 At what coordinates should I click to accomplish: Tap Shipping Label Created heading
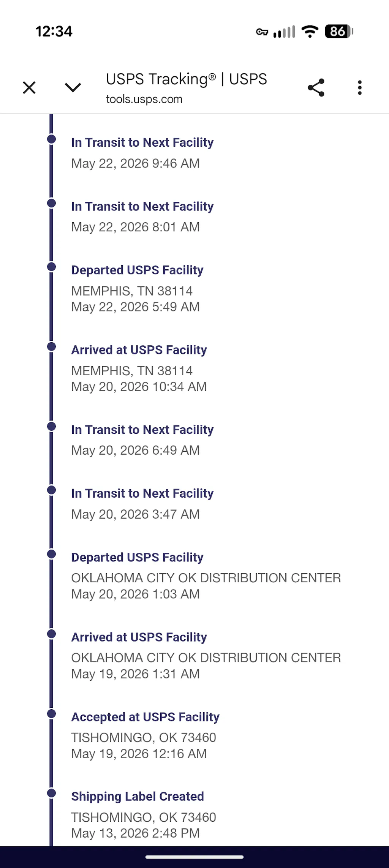coord(138,796)
